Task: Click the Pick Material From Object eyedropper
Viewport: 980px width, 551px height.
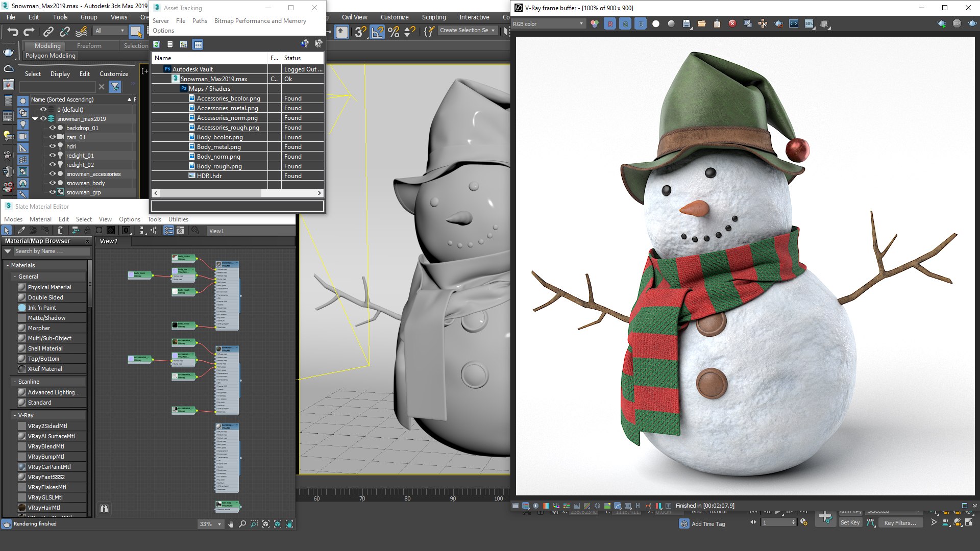Action: click(21, 231)
